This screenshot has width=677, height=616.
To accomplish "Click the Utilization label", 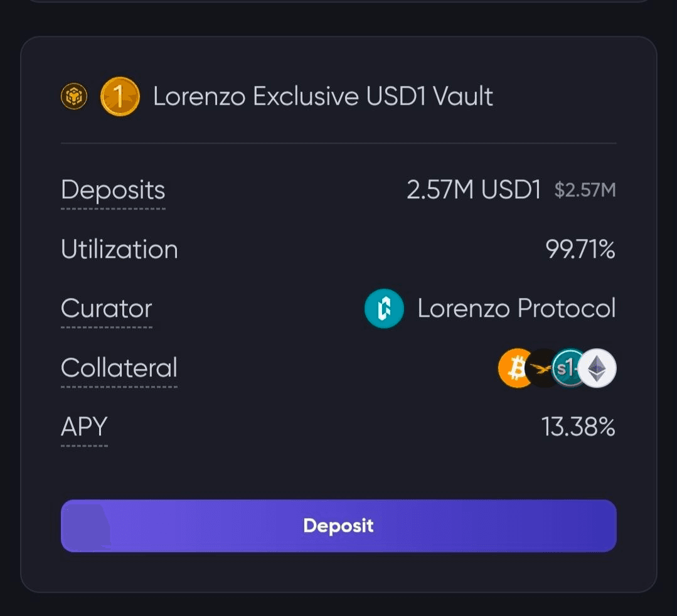I will [120, 249].
